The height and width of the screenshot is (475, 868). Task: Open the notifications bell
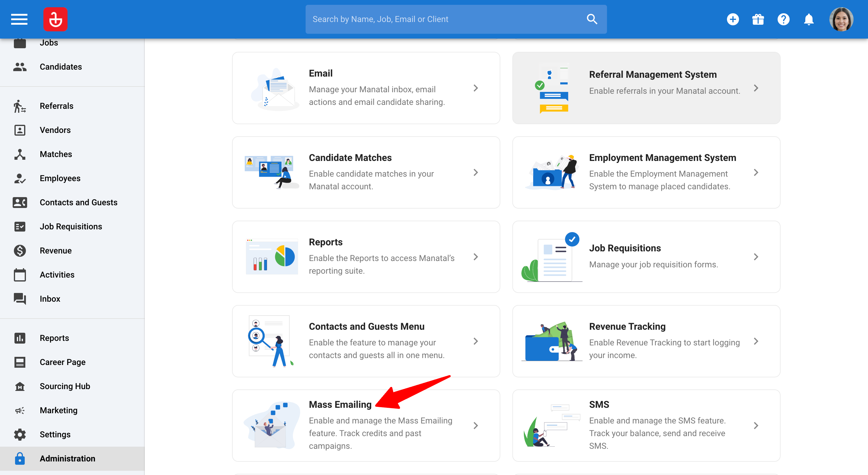click(809, 19)
